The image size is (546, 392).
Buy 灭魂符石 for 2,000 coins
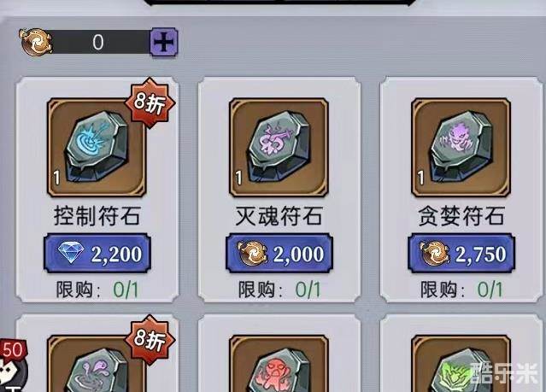tap(279, 253)
